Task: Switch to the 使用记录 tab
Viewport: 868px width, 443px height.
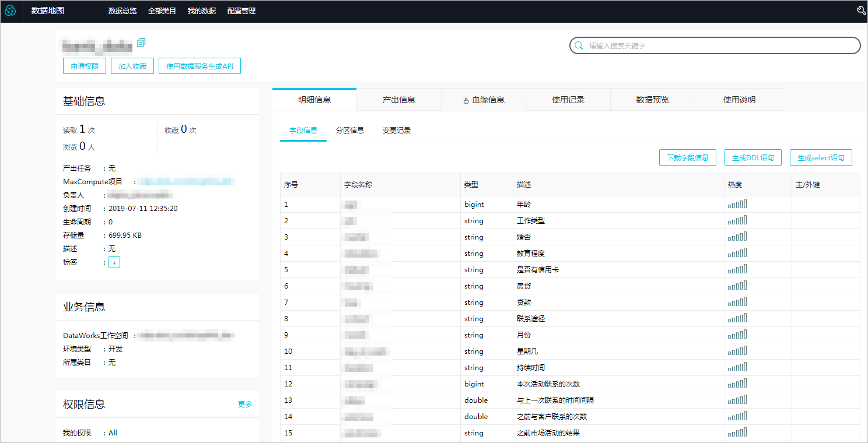Action: (x=568, y=100)
